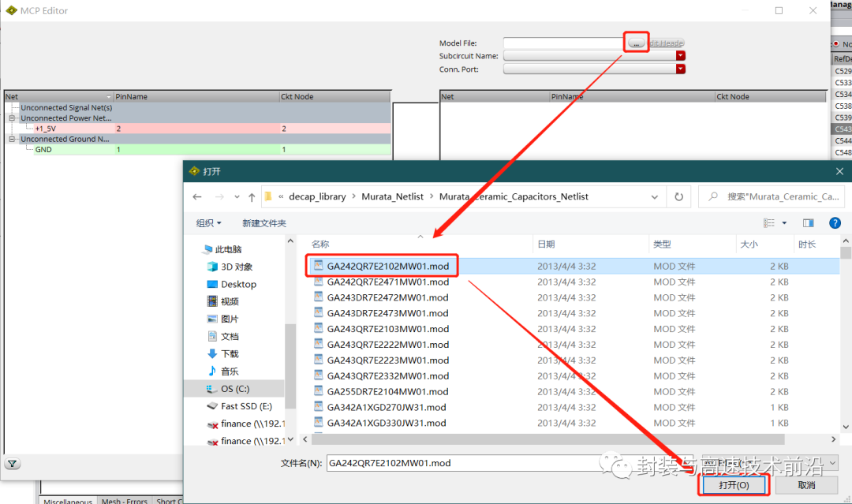Open the view options dropdown arrow
The width and height of the screenshot is (852, 504).
(784, 223)
